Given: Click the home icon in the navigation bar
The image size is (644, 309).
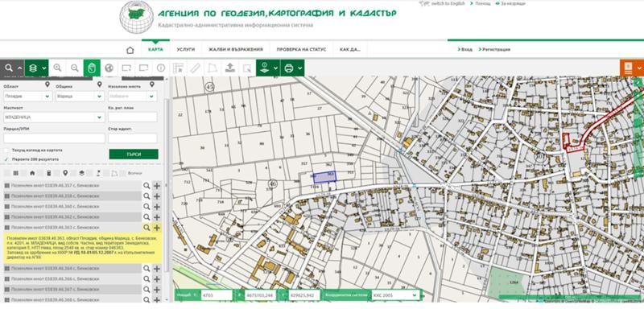Looking at the screenshot, I should point(130,50).
